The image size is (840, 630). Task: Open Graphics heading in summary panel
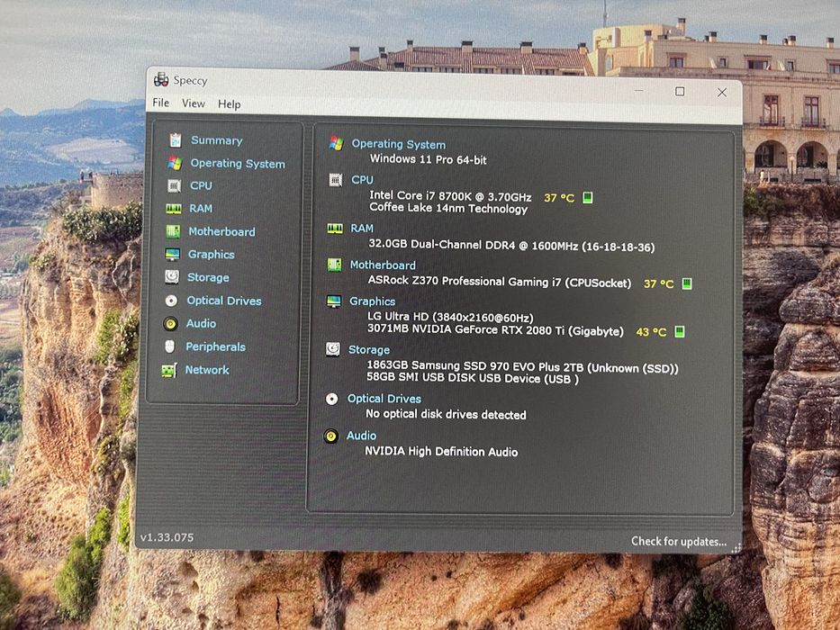click(373, 301)
